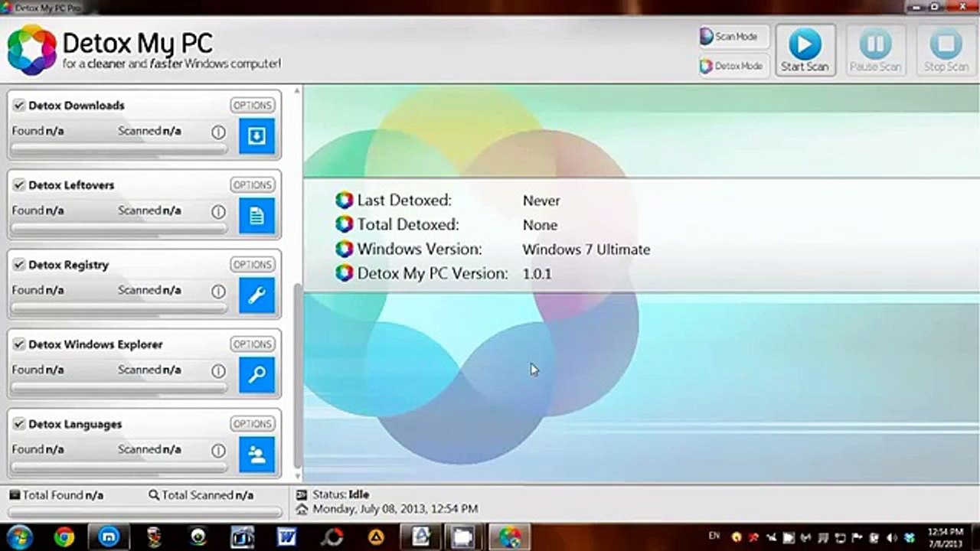Click the Total Found n/a readout

57,495
